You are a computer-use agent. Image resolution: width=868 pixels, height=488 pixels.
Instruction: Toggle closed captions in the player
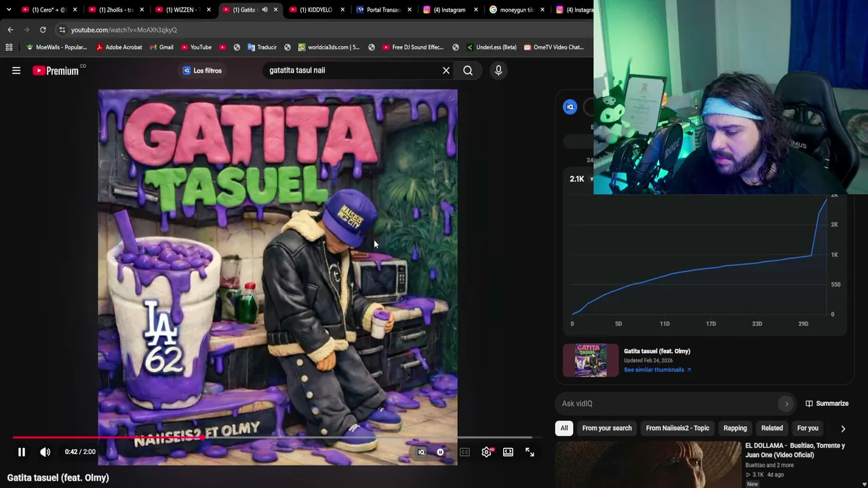pyautogui.click(x=465, y=452)
